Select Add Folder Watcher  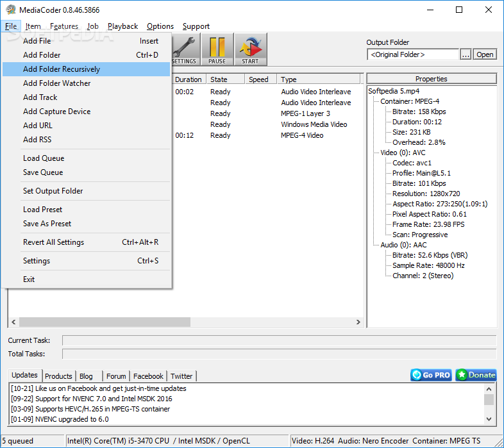pyautogui.click(x=86, y=83)
